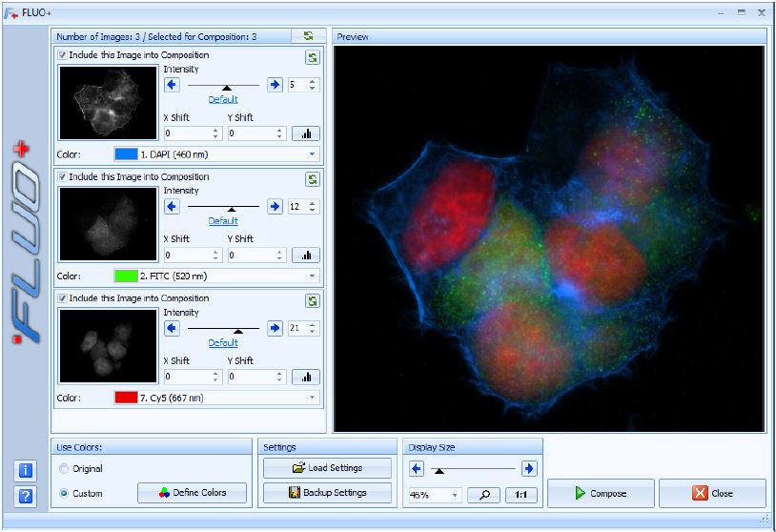Click the magnifier fit-to-window icon
The image size is (776, 532).
pos(484,494)
